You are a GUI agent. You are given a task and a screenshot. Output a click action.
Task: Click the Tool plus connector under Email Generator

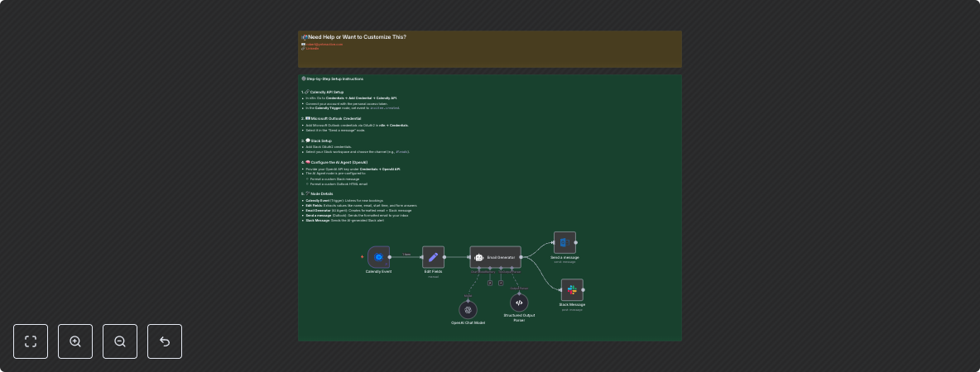(x=501, y=283)
